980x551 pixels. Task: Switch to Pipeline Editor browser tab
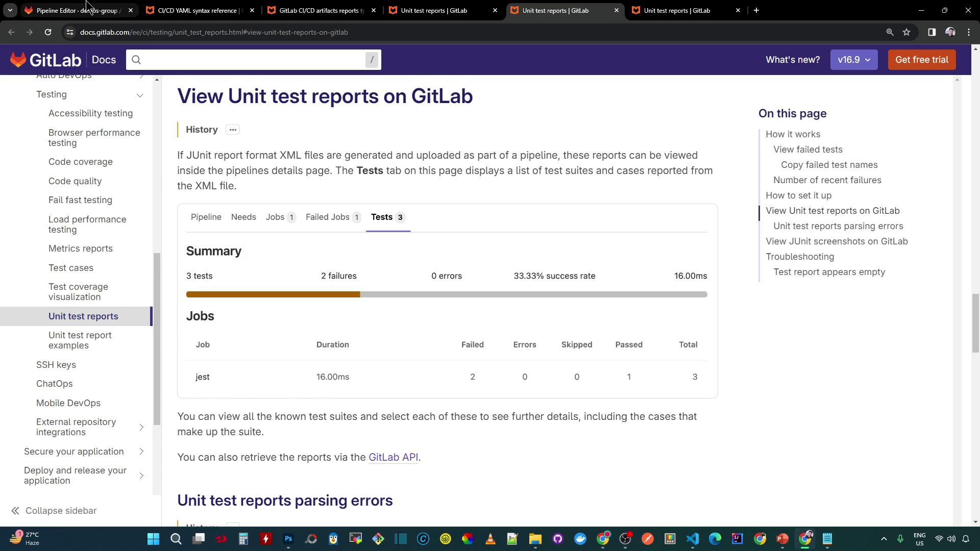pos(77,10)
